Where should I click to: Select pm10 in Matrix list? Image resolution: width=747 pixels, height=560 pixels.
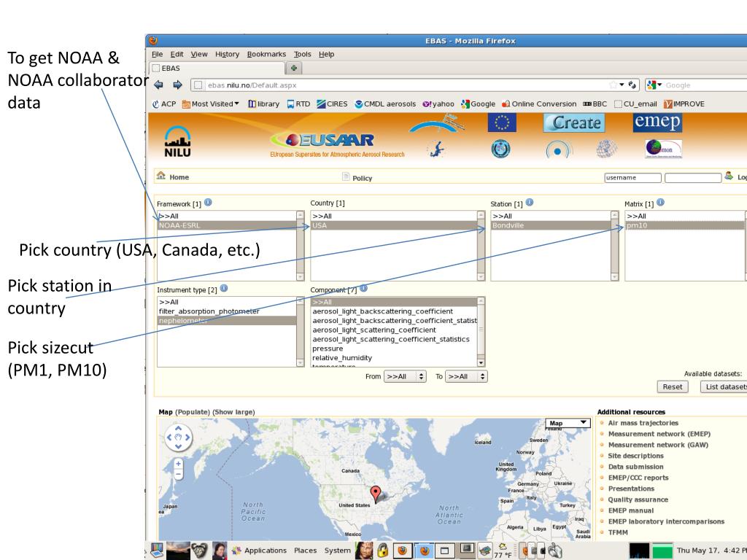point(685,225)
